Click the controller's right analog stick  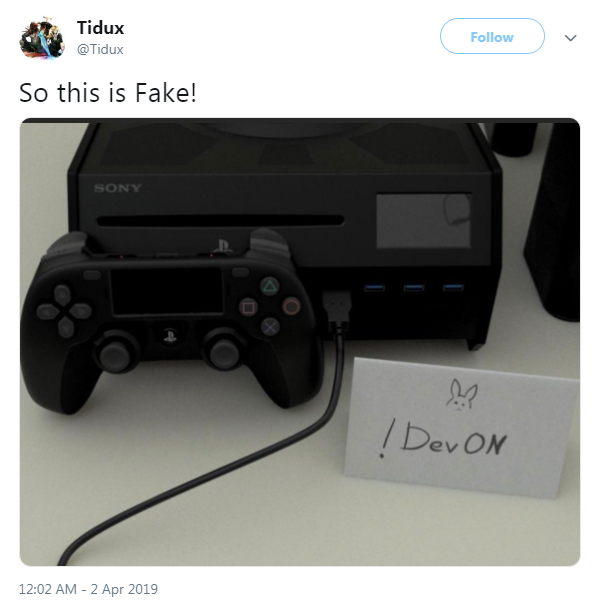[x=224, y=351]
